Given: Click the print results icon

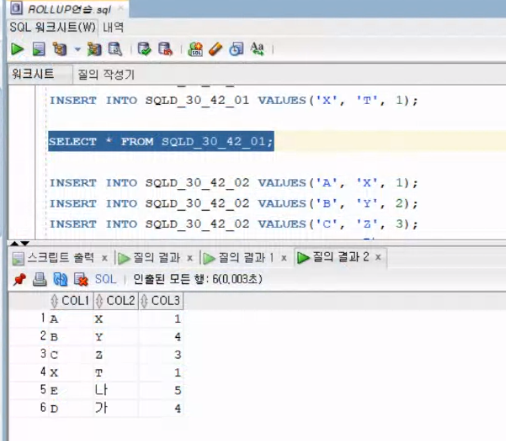Looking at the screenshot, I should (x=40, y=279).
